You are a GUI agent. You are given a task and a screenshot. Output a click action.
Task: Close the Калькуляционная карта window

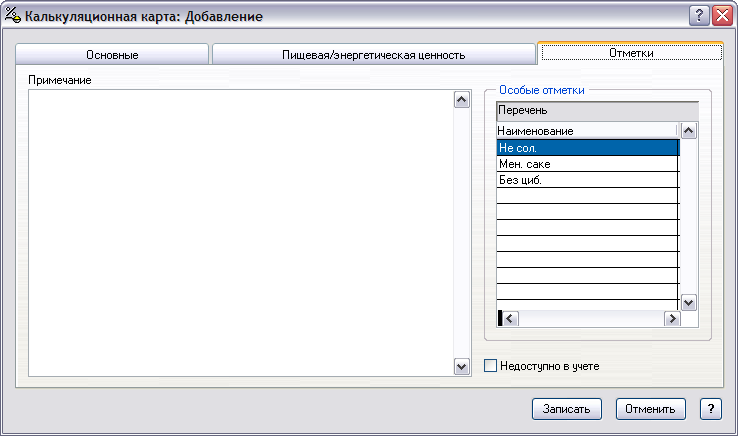point(722,16)
